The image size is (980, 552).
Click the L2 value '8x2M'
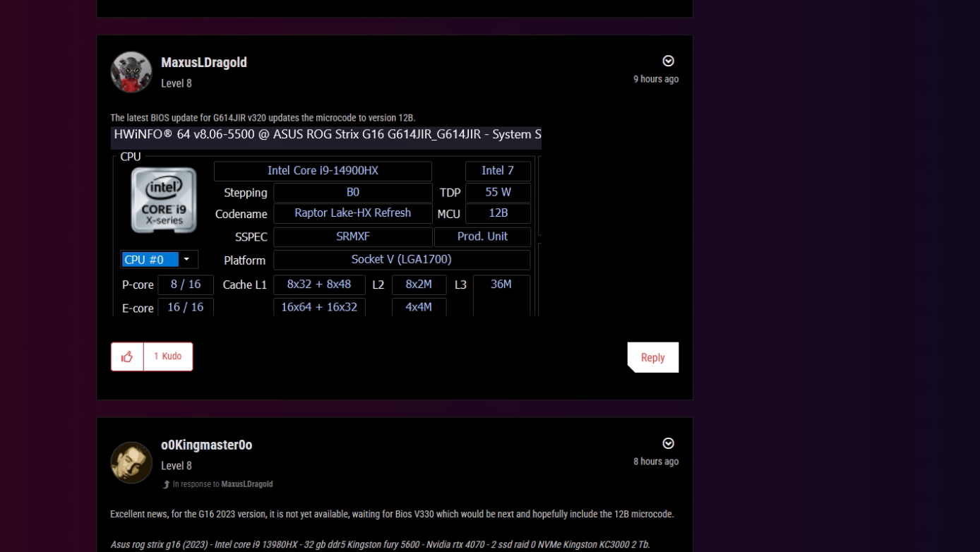(x=419, y=284)
